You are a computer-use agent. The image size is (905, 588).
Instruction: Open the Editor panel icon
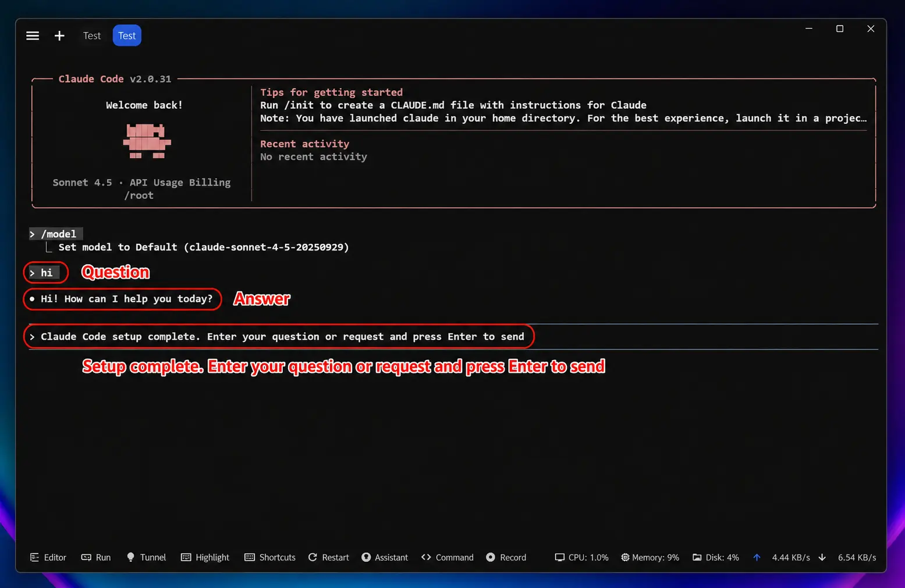[x=34, y=557]
